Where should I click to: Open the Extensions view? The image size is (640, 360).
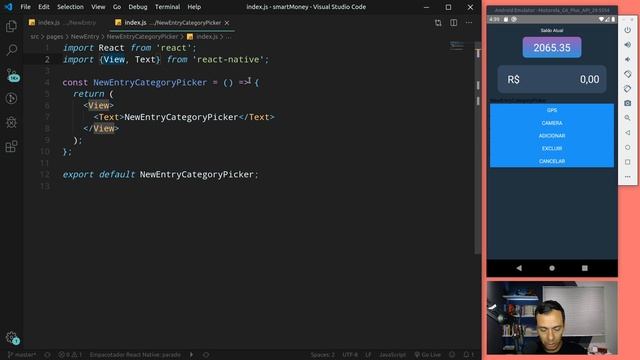pos(11,146)
